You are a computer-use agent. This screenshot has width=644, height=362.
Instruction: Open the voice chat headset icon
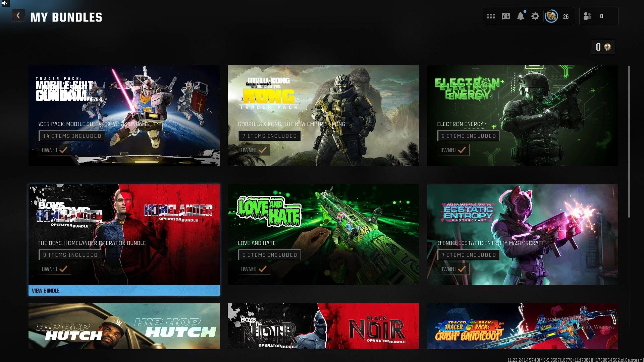(506, 16)
